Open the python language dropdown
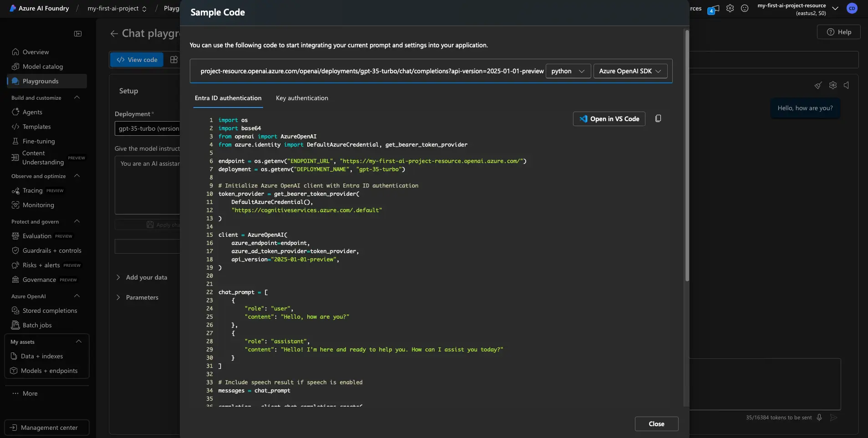Viewport: 868px width, 438px height. (568, 71)
